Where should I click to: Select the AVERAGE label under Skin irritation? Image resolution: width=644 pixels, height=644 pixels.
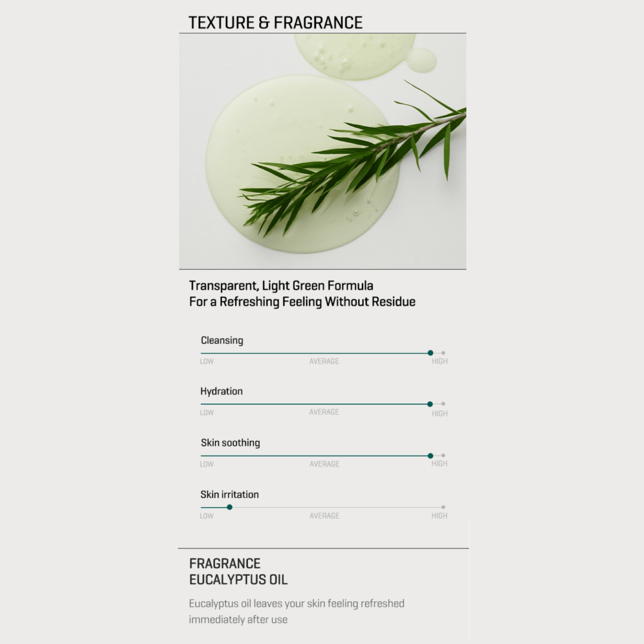pos(324,516)
